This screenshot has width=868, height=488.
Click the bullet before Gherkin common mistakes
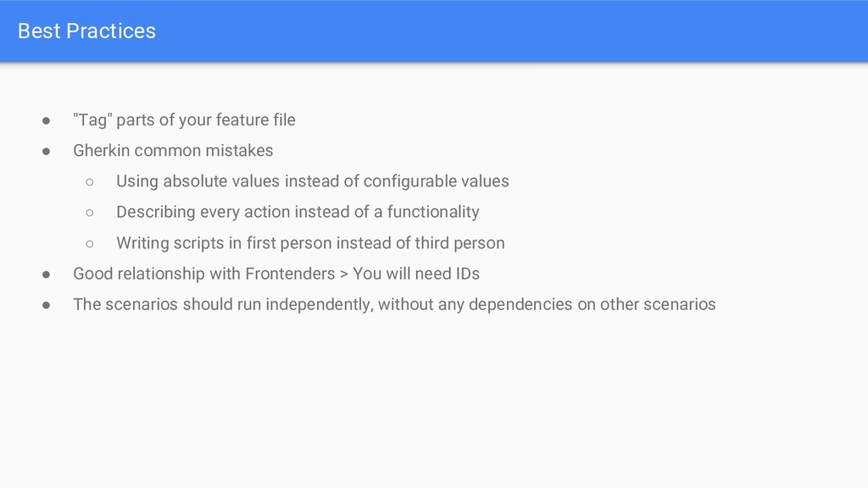(47, 151)
